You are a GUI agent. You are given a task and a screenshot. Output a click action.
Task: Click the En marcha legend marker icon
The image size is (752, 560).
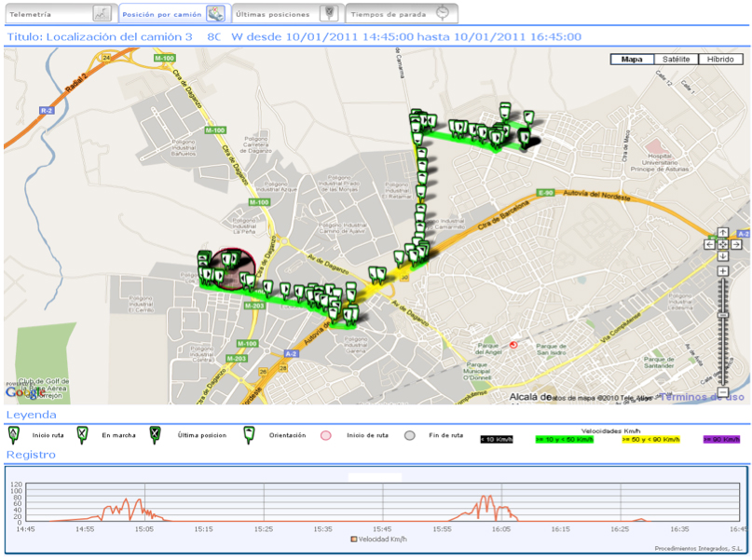(83, 434)
